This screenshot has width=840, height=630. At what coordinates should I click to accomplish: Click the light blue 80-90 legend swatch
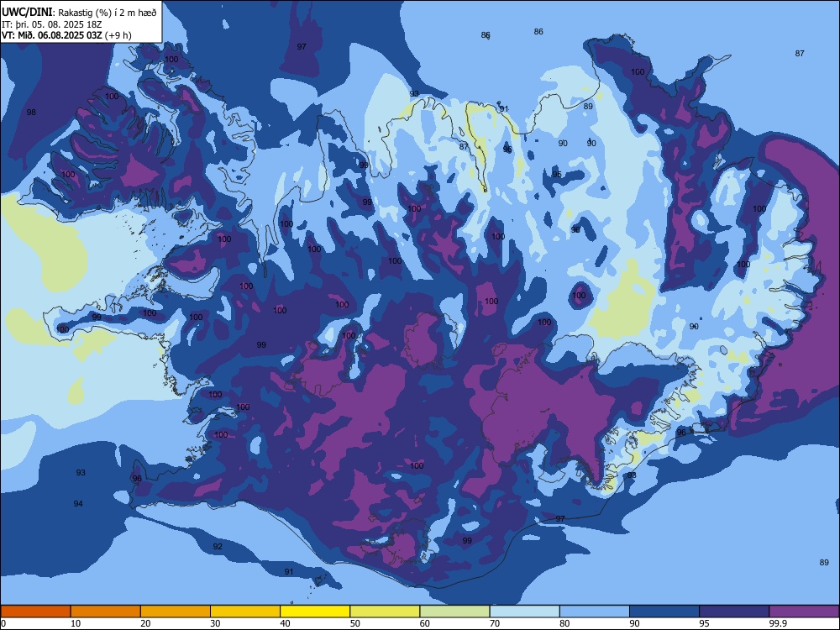tap(595, 612)
